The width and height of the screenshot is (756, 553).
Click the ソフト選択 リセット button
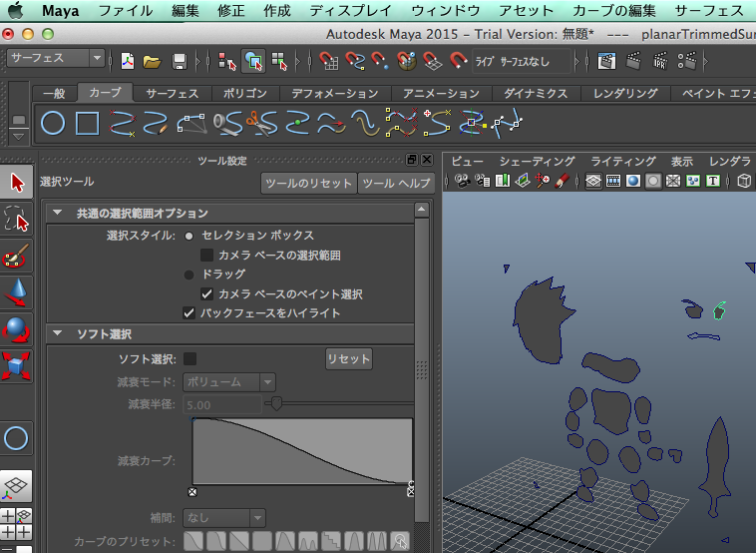click(x=349, y=359)
